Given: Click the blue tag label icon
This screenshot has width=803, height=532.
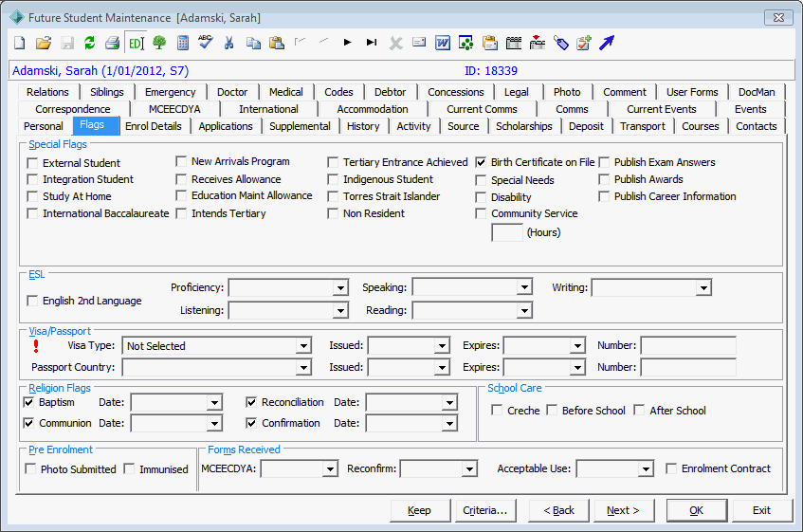Looking at the screenshot, I should (560, 43).
